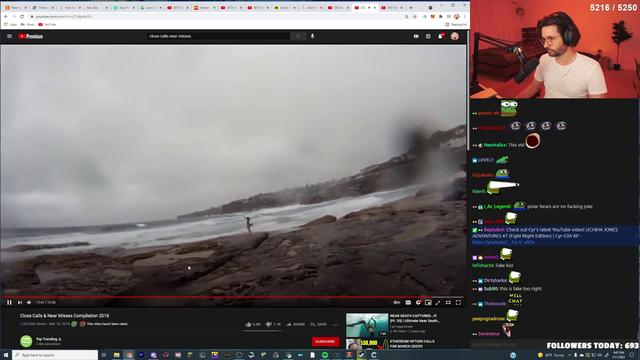Switch to miniplayer mode
Screen dimensions: 640x360
tap(428, 302)
